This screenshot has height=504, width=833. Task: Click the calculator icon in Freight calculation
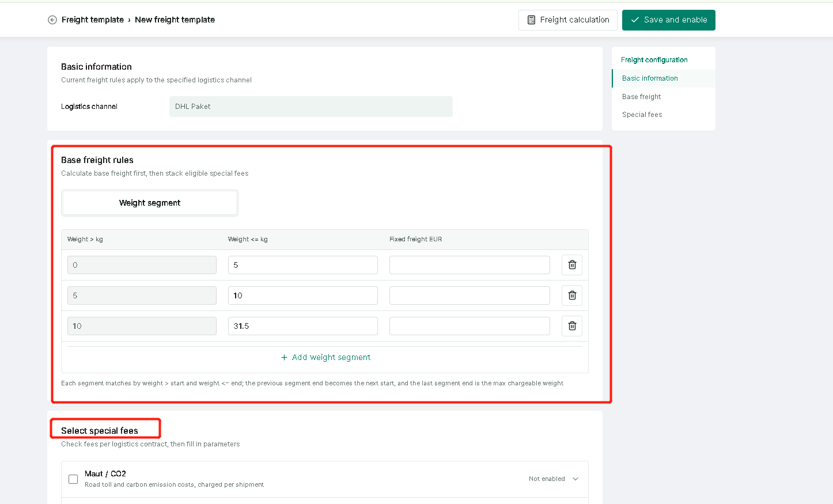click(531, 20)
